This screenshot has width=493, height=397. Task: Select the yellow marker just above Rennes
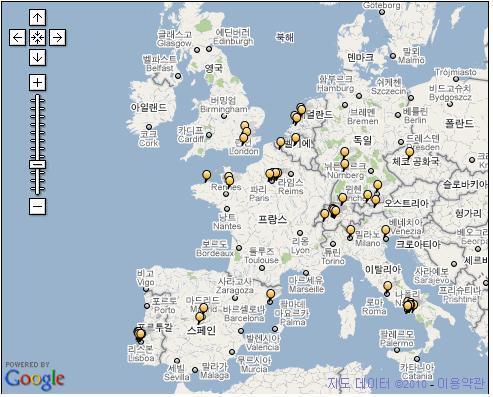pos(229,182)
